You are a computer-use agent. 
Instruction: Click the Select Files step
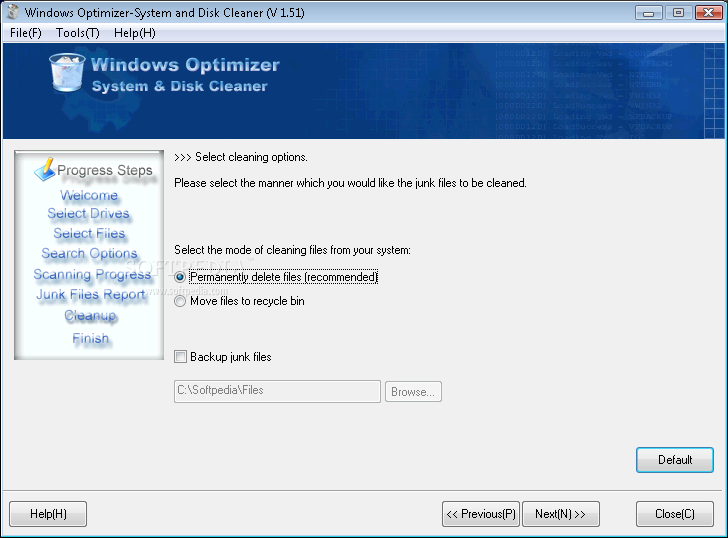(x=89, y=233)
